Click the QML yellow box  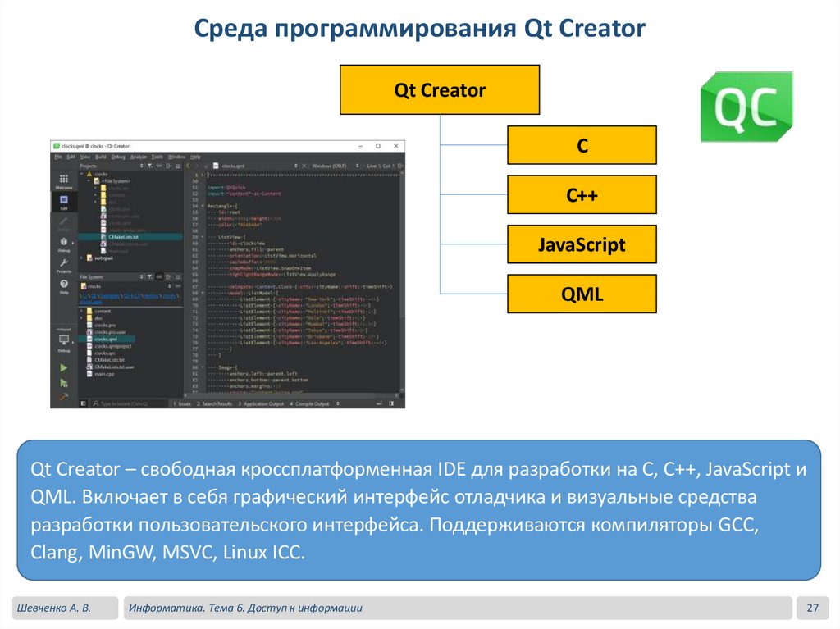click(x=582, y=294)
